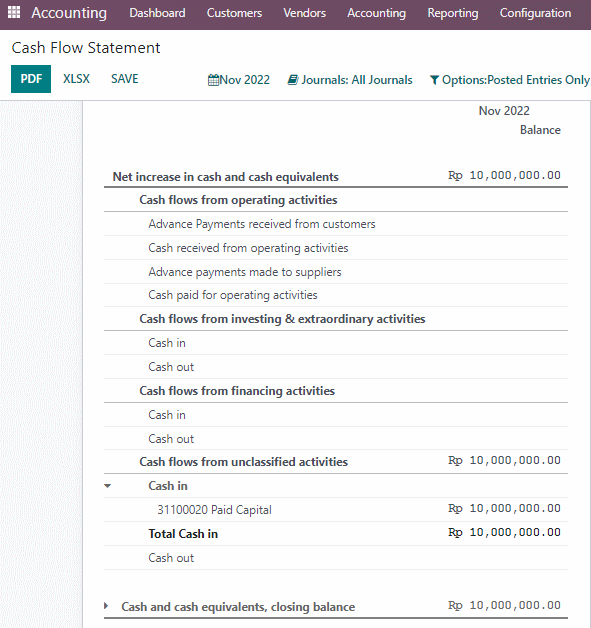Screen dimensions: 591x628
Task: Open the Nov 2022 date filter dropdown
Action: pyautogui.click(x=239, y=80)
